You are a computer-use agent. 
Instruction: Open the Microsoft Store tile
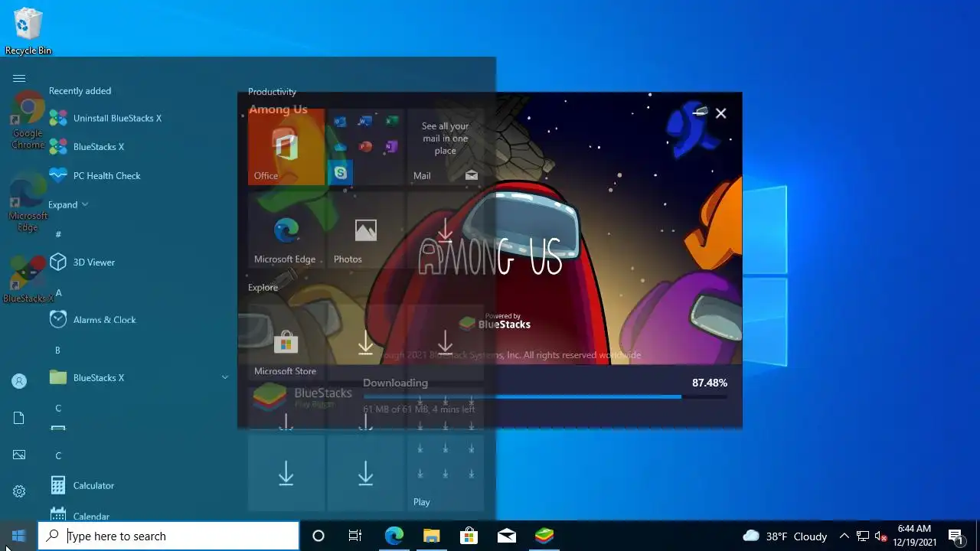286,342
